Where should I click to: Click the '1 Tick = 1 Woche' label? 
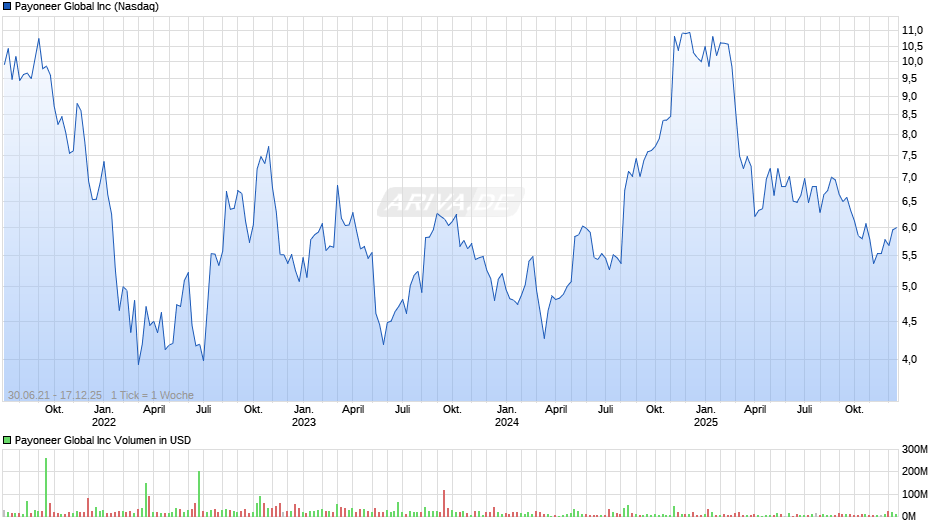pyautogui.click(x=152, y=395)
